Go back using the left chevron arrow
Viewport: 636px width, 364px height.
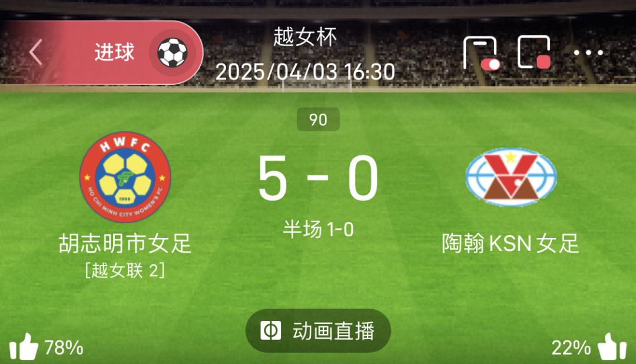tap(36, 52)
